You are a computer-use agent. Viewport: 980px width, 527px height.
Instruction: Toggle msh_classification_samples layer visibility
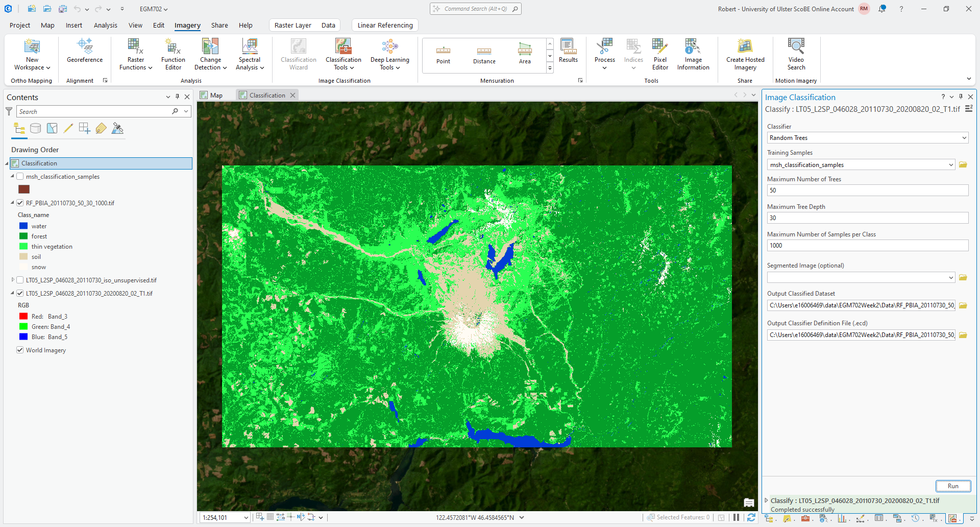click(x=20, y=177)
